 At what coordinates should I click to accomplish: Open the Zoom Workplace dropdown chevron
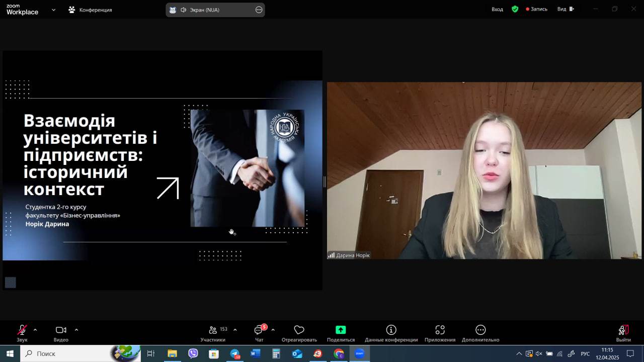[53, 10]
